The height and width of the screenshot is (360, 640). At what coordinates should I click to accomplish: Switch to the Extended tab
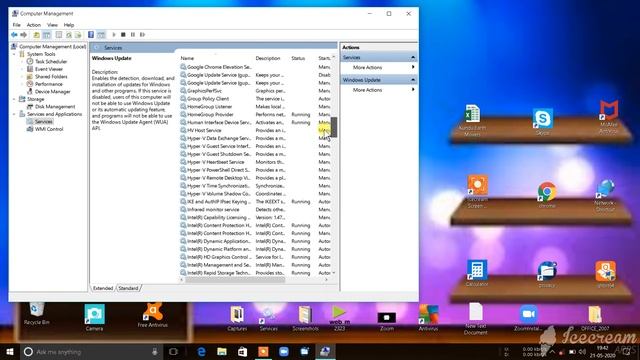103,288
